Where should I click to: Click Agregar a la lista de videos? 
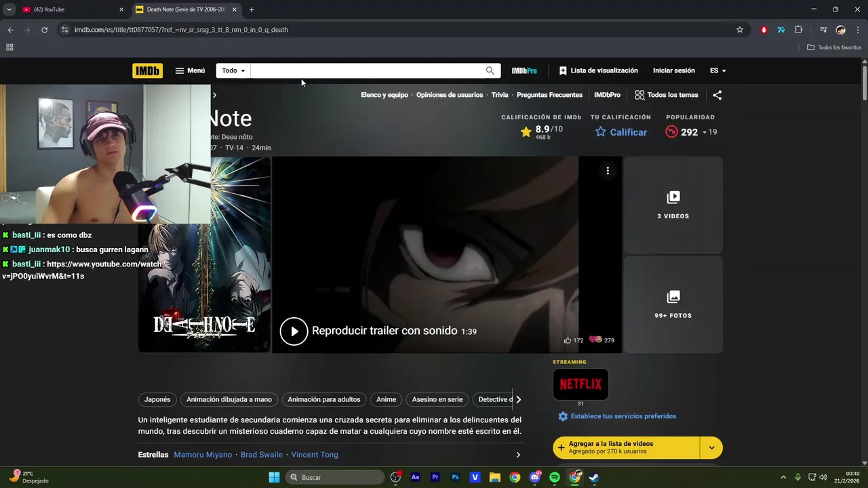click(x=626, y=447)
